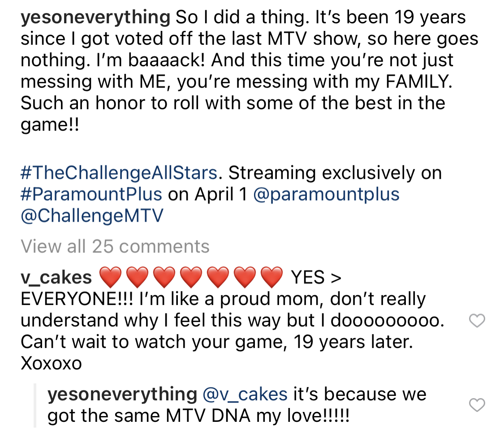This screenshot has width=504, height=429.
Task: Like the yesoneverything reply with heart icon
Action: [477, 404]
